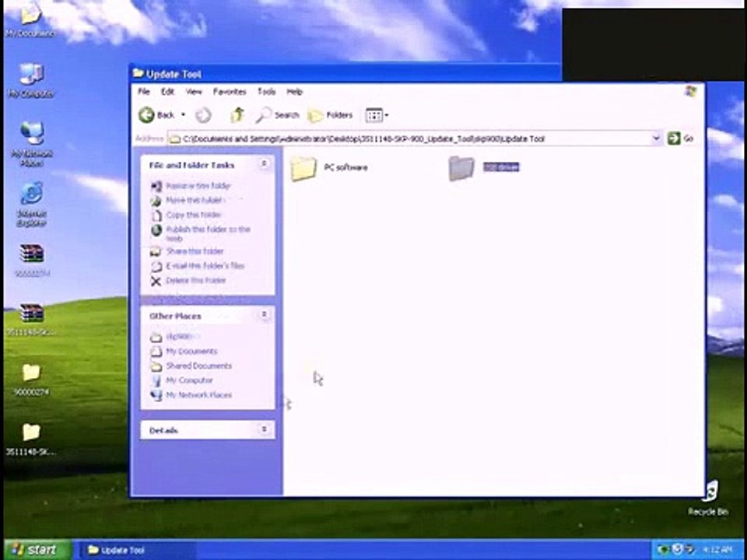Go to My Network Places in Other Places
Screen dimensions: 747x560
(191, 395)
